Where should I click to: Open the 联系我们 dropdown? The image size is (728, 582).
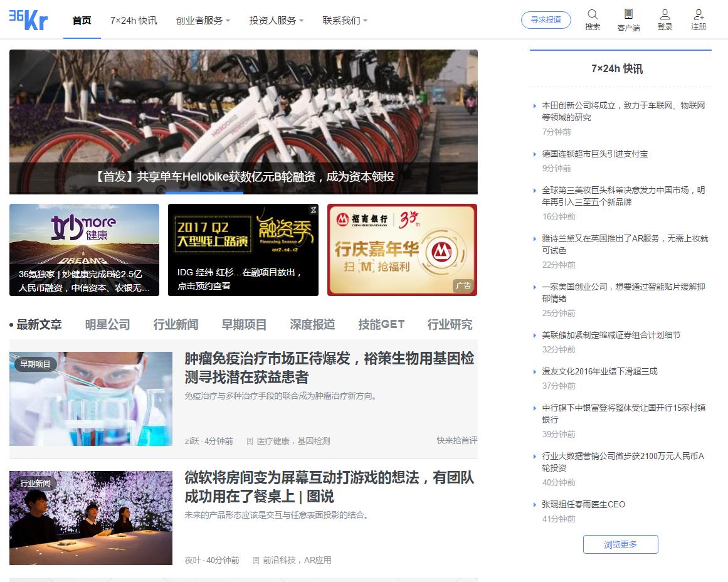342,20
